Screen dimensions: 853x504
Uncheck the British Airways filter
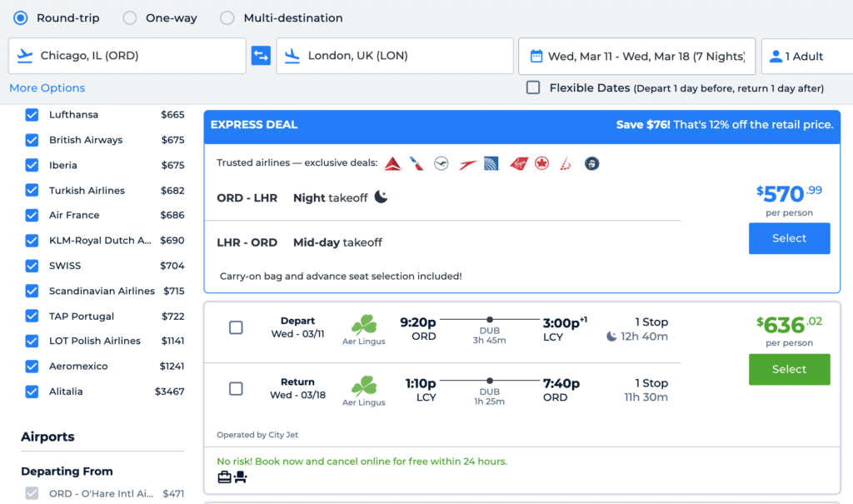click(32, 140)
